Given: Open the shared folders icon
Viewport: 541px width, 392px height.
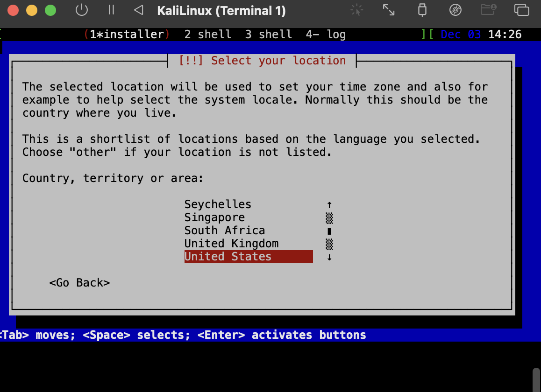Looking at the screenshot, I should (488, 10).
